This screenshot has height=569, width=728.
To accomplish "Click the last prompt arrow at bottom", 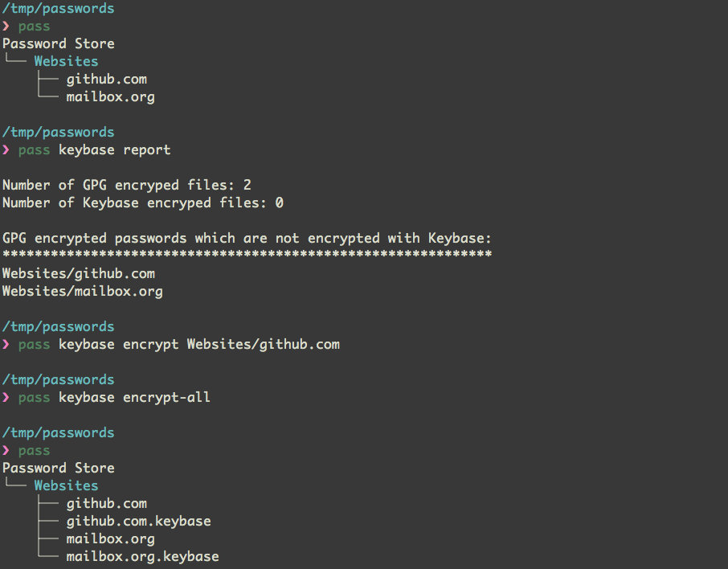I will click(x=6, y=451).
